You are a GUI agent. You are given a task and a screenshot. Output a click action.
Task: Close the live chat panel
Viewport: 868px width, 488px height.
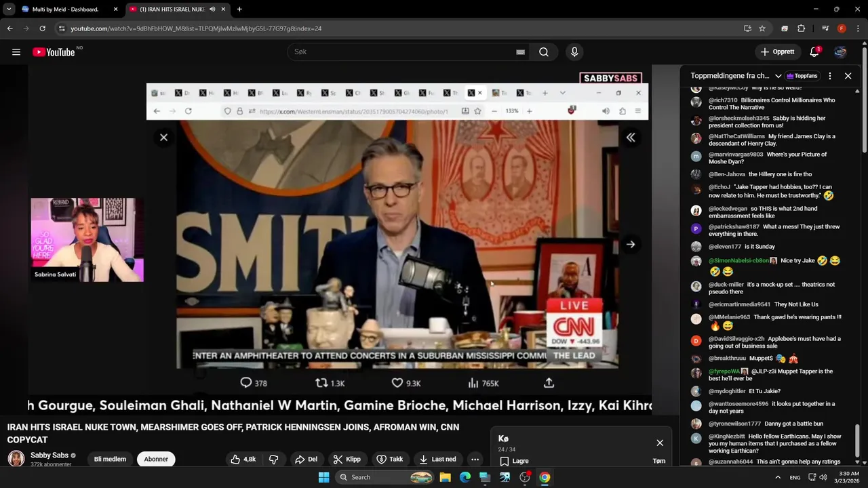(x=848, y=76)
